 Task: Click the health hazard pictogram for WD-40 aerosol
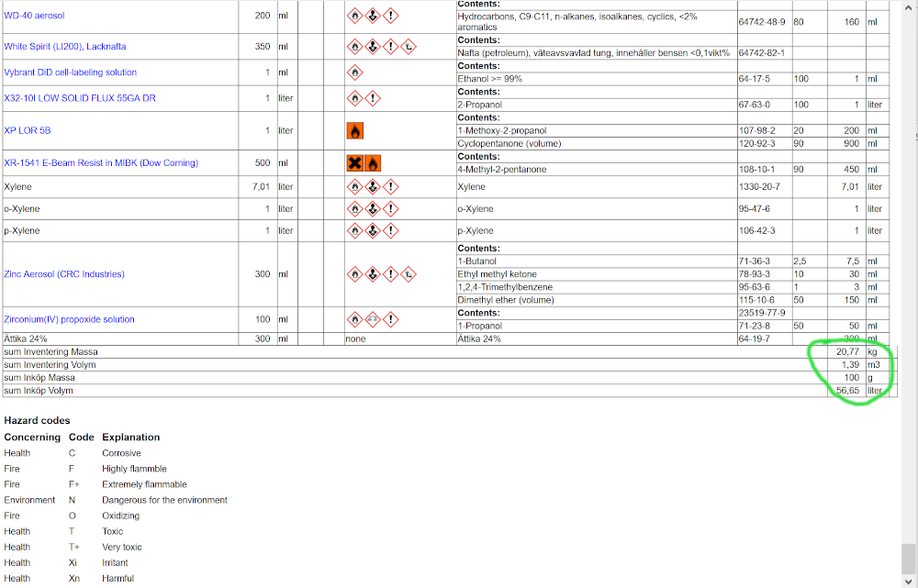tap(373, 16)
